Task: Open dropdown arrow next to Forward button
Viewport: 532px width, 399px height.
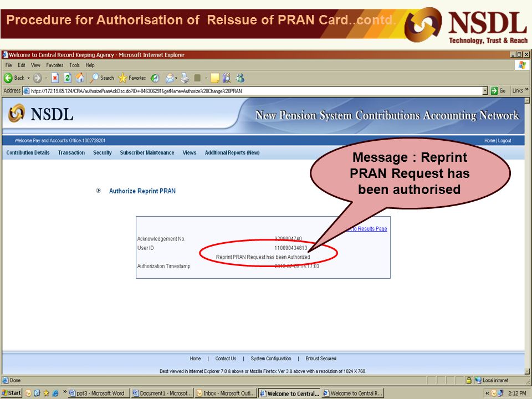Action: (46, 78)
